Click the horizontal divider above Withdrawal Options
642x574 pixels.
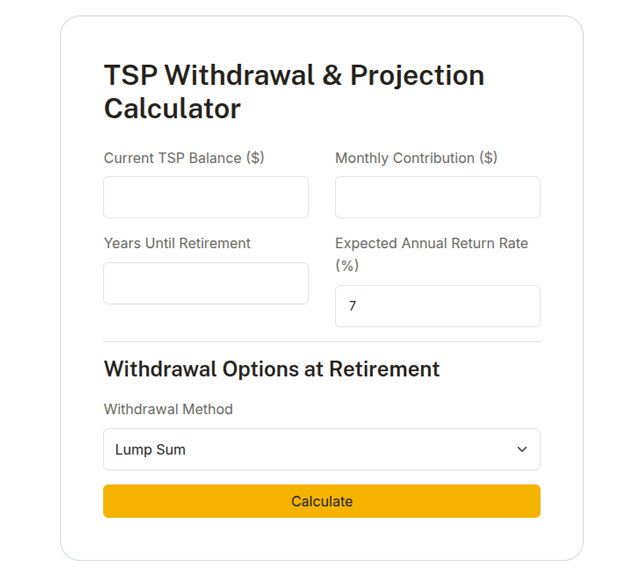(321, 342)
